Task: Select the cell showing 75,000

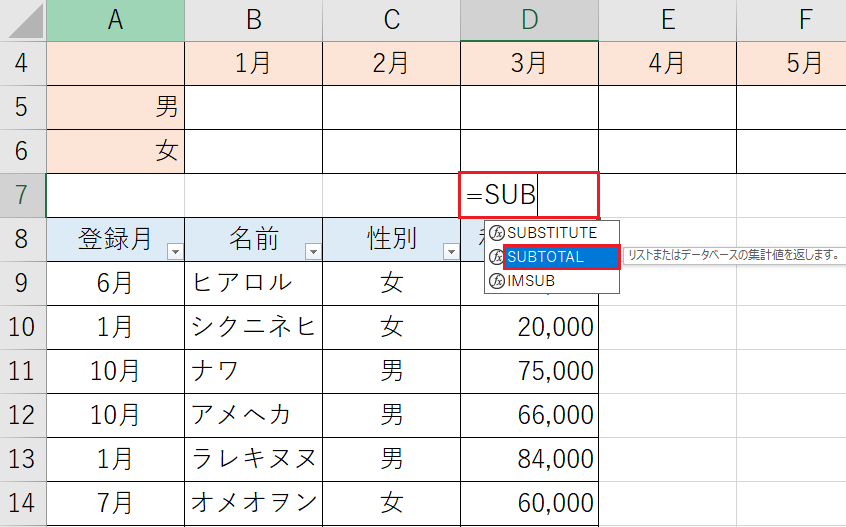Action: [529, 372]
